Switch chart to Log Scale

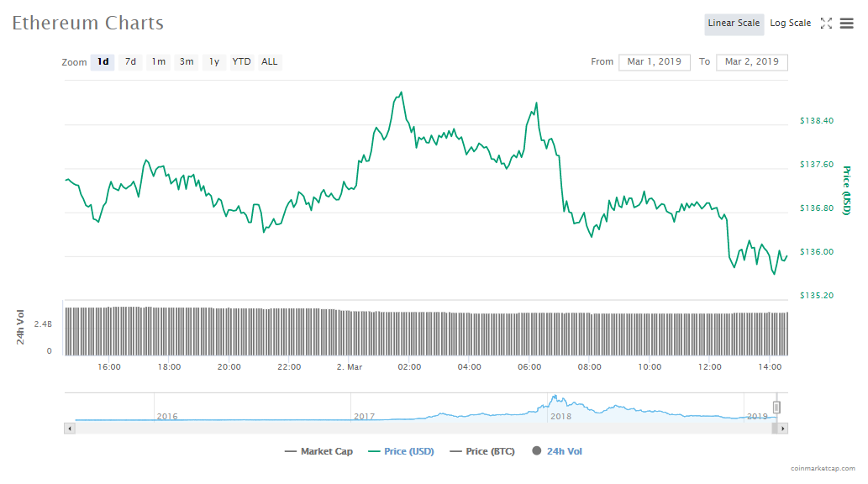pyautogui.click(x=790, y=24)
